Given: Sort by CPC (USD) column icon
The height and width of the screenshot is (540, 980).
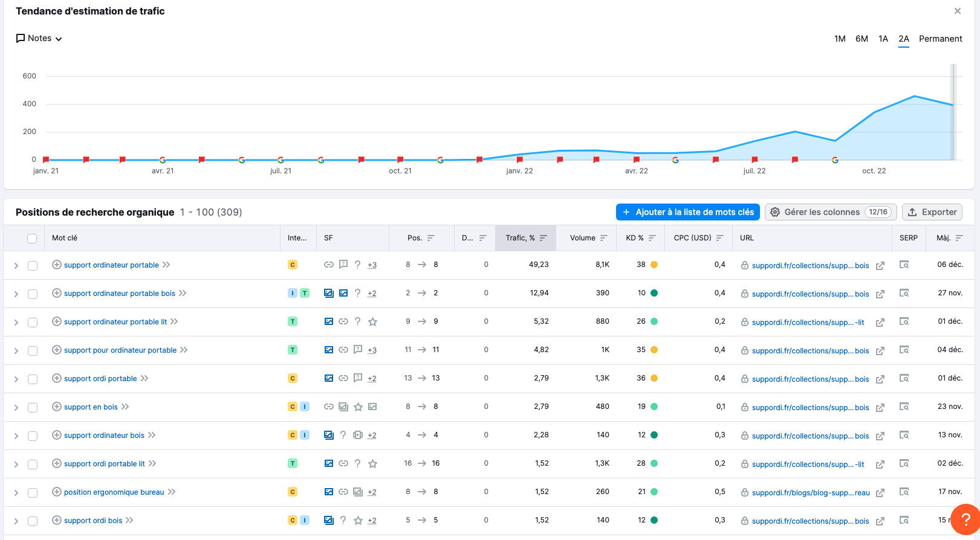Looking at the screenshot, I should (720, 238).
